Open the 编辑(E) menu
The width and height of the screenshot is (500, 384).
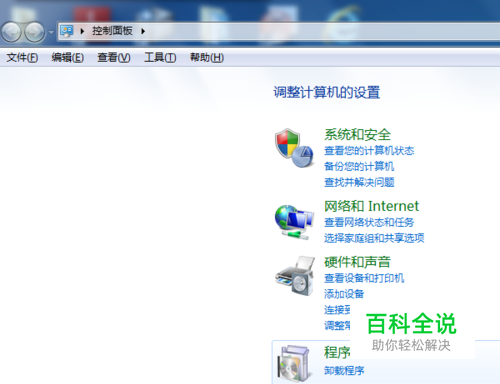click(68, 58)
